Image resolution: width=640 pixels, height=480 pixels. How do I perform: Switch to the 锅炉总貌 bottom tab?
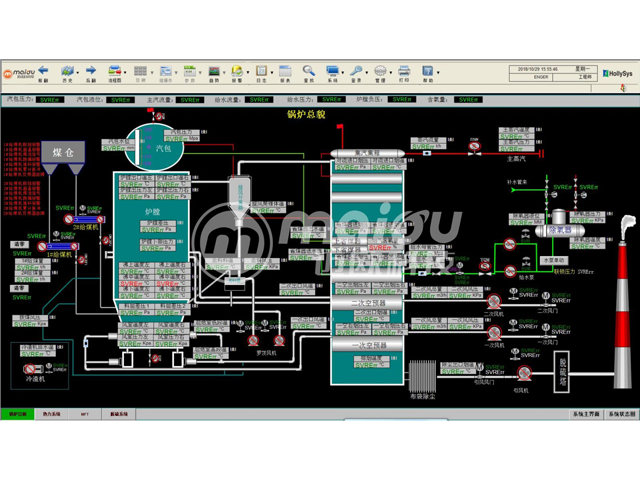tap(18, 414)
